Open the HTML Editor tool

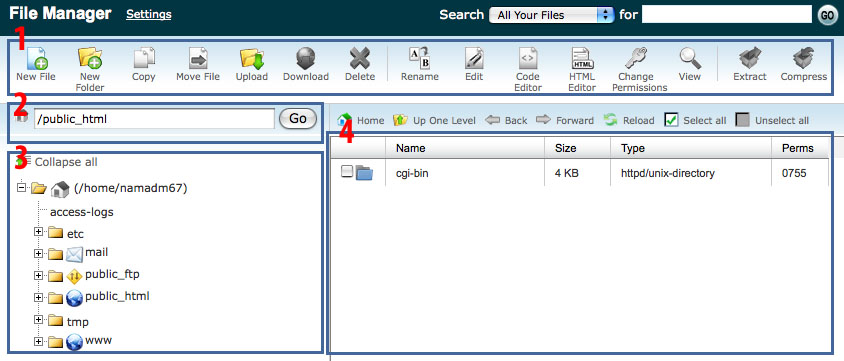582,58
